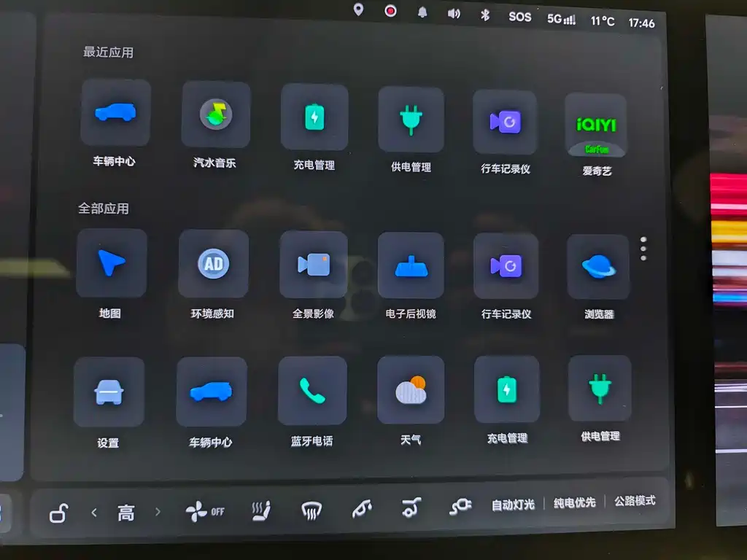747x560 pixels.
Task: Open the 汽水音乐 music app
Action: (x=215, y=115)
